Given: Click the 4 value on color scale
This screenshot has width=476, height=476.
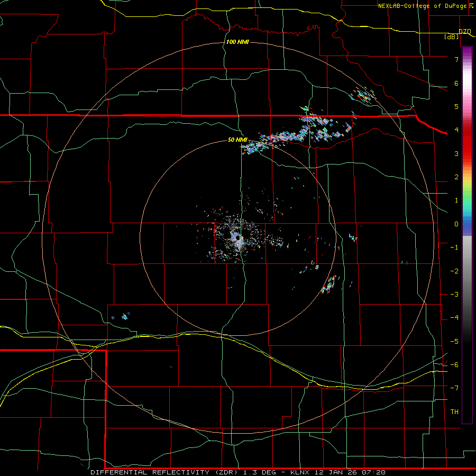Looking at the screenshot, I should [456, 130].
